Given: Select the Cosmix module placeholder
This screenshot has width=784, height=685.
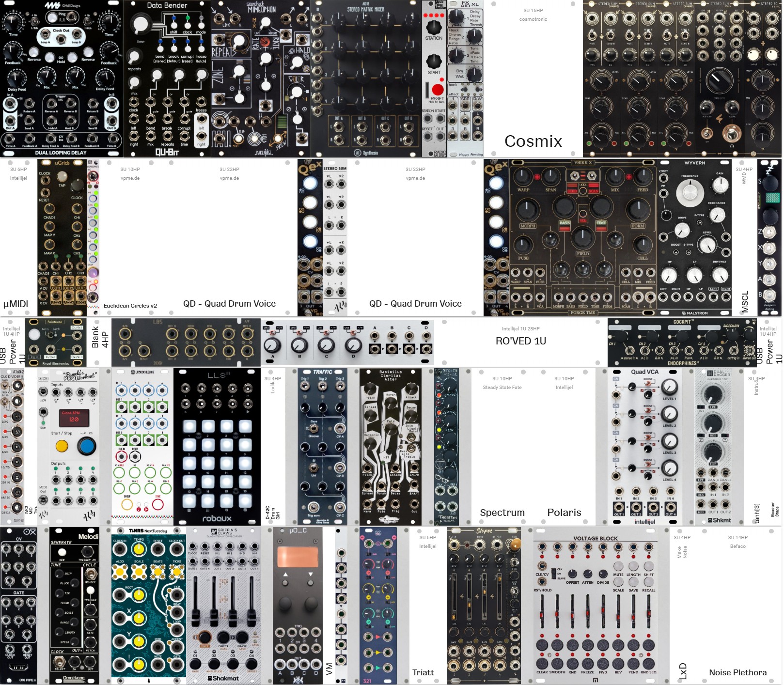Looking at the screenshot, I should coord(533,78).
